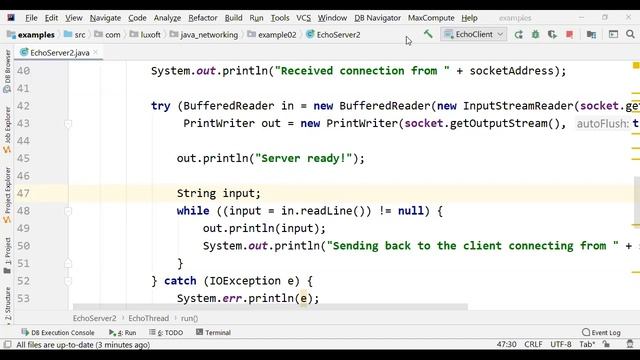Click the yellow inspection indicator atop error stripe
The image size is (640, 360).
click(636, 65)
